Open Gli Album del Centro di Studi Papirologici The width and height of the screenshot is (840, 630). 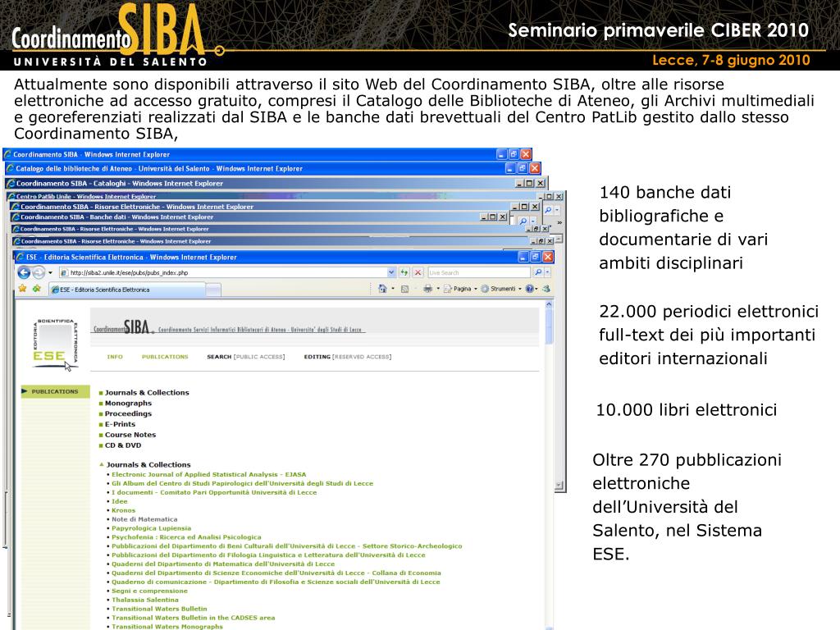coord(242,483)
